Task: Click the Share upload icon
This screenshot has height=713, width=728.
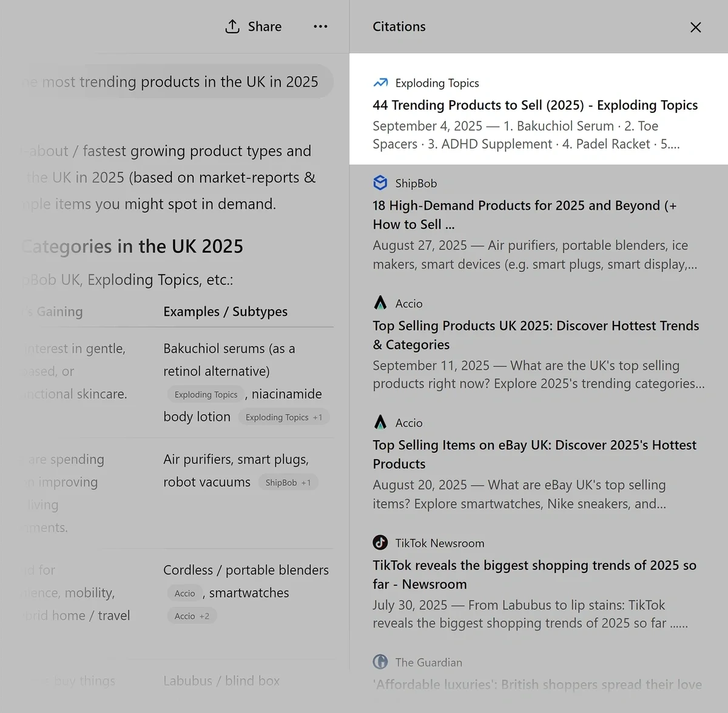Action: click(x=232, y=27)
